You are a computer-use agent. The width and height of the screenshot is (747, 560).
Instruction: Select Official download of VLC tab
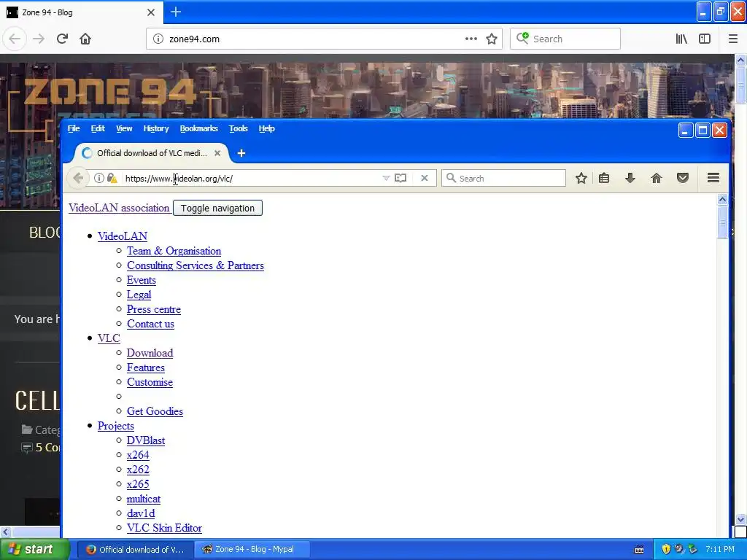[x=152, y=153]
